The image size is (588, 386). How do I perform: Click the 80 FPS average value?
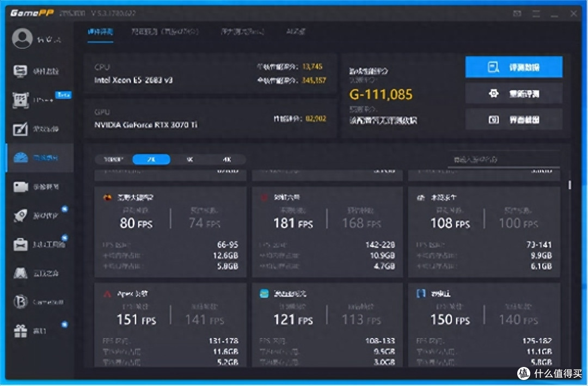[x=136, y=223]
